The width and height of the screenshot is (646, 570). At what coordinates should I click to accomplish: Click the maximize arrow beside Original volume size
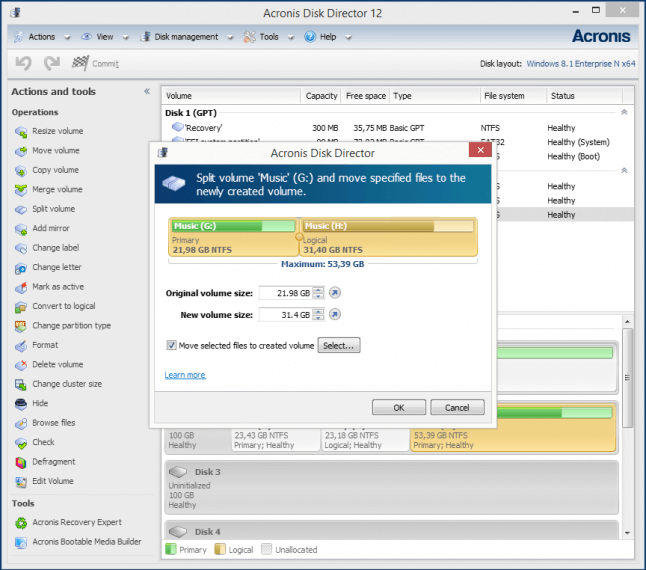(x=335, y=293)
